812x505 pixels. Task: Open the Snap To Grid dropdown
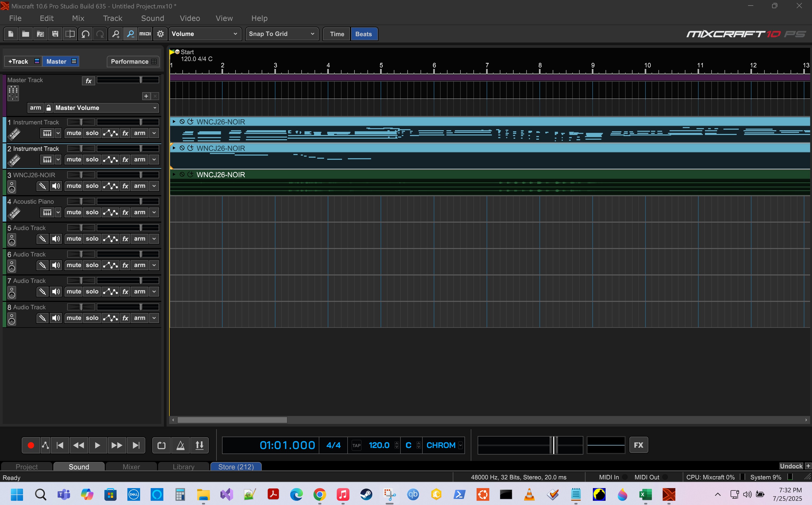coord(282,34)
